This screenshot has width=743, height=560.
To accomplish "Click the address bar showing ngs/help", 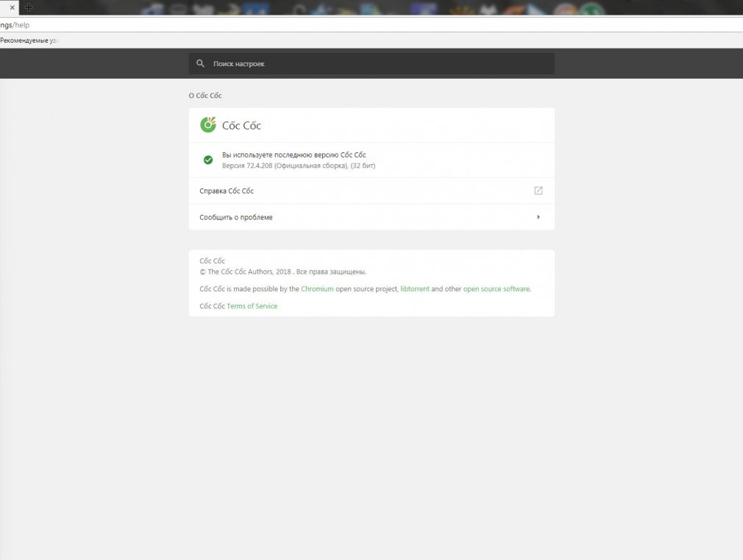I will (x=371, y=25).
